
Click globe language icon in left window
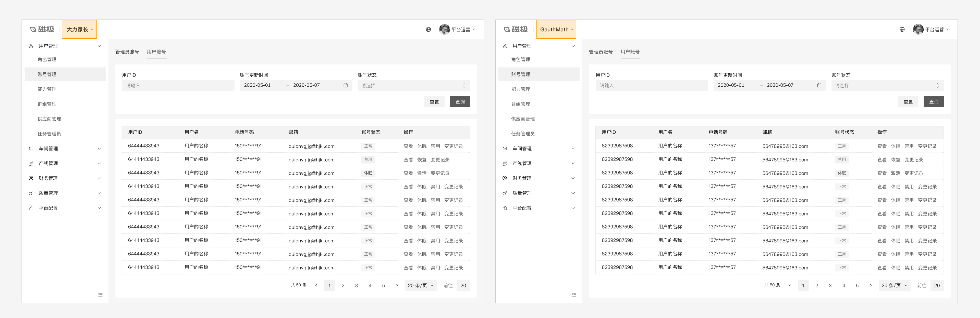click(x=428, y=29)
